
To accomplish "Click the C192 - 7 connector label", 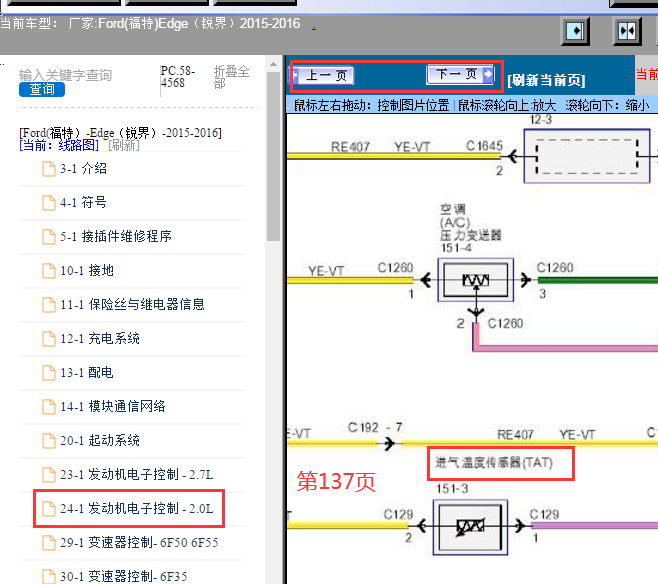I will pos(375,428).
